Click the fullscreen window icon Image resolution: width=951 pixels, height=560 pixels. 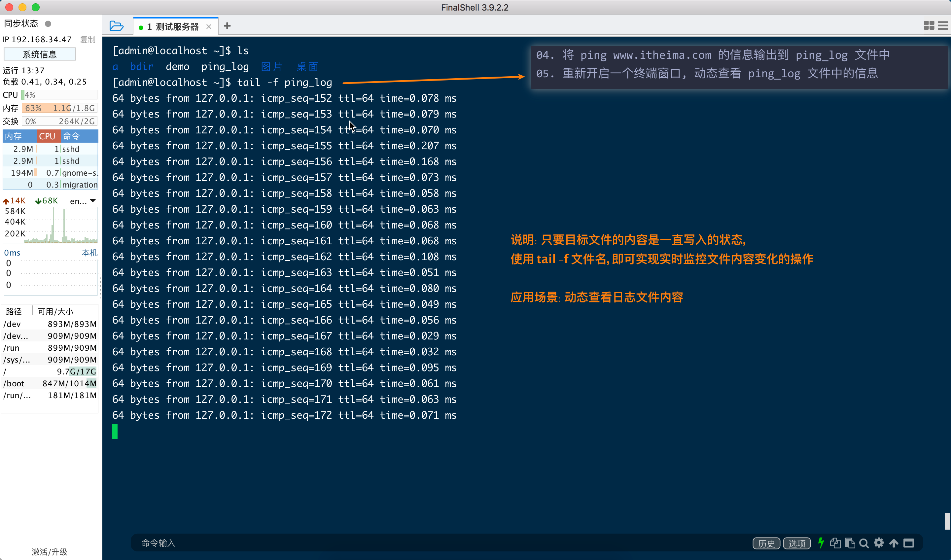point(909,543)
